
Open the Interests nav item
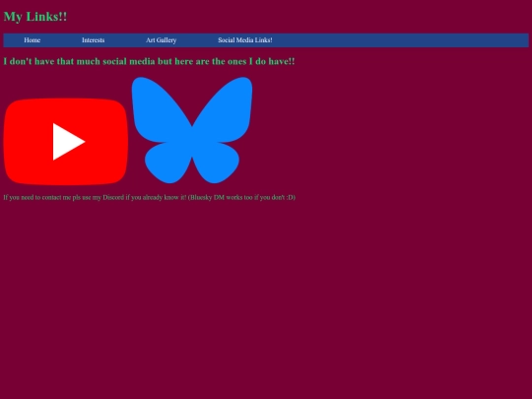coord(94,40)
